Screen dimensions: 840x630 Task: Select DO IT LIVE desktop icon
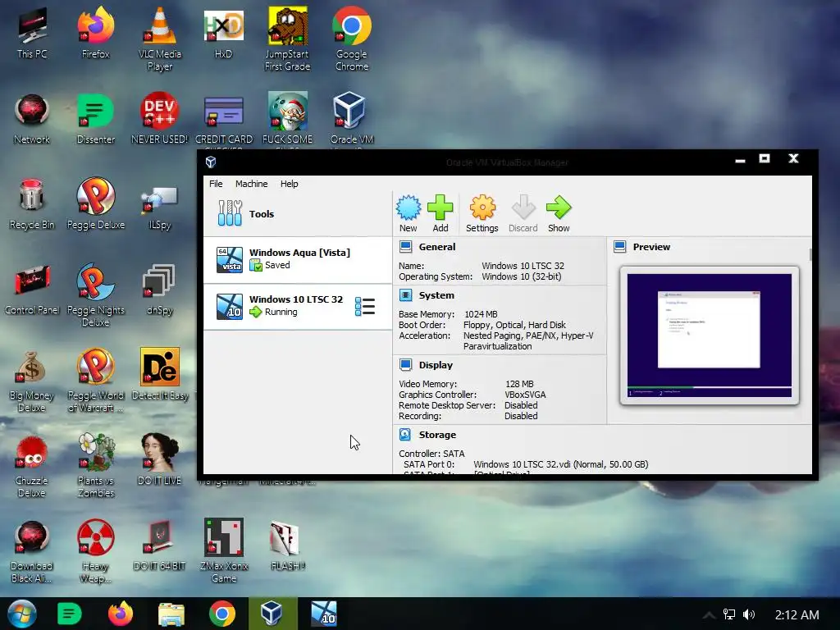coord(160,459)
